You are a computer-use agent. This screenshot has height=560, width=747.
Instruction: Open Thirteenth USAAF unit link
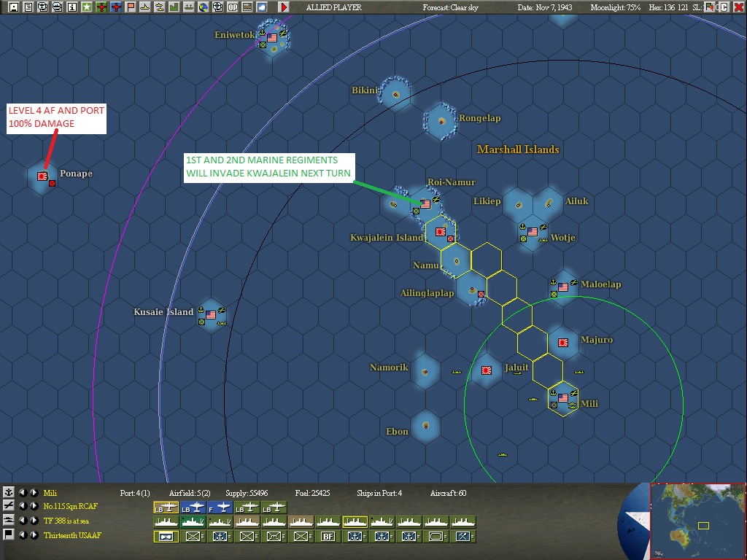click(72, 535)
